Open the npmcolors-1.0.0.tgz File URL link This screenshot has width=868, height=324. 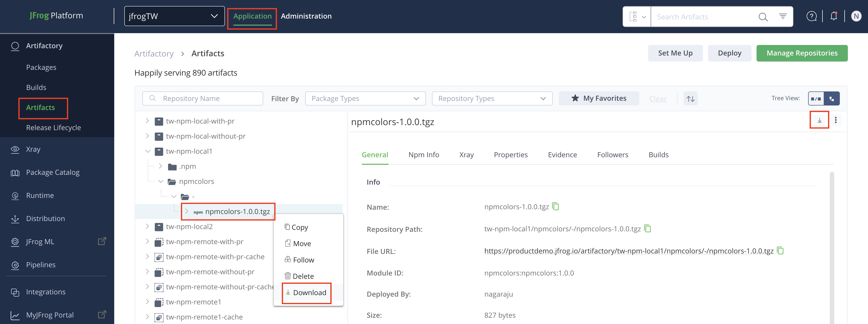click(628, 251)
